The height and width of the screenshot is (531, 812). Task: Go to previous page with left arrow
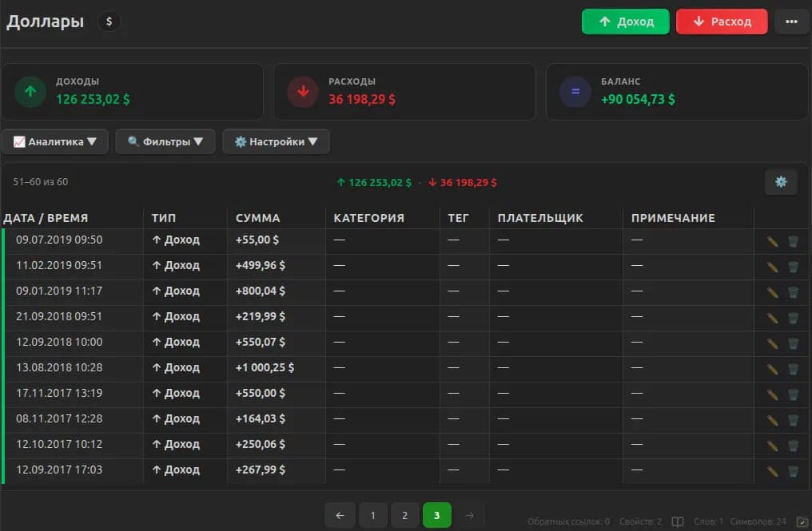340,515
